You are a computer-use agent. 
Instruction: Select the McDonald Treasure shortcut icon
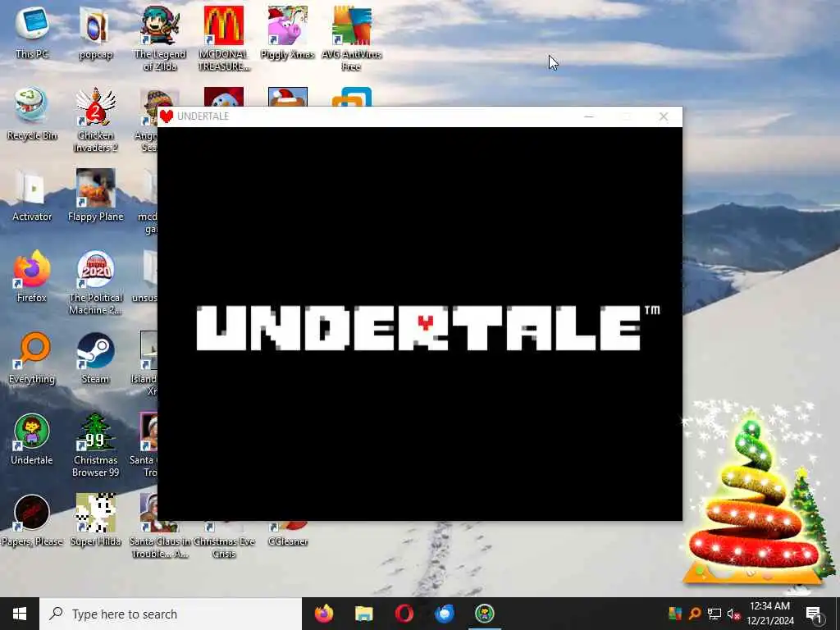coord(224,38)
